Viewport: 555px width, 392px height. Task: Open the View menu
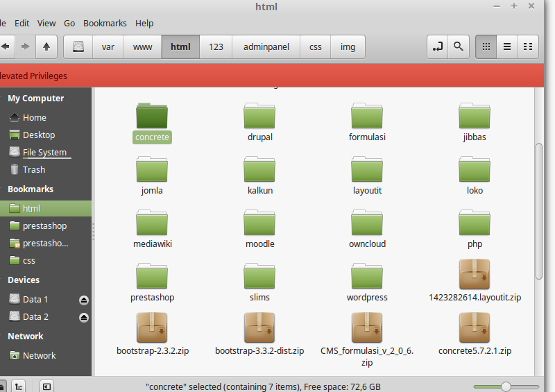click(x=46, y=24)
